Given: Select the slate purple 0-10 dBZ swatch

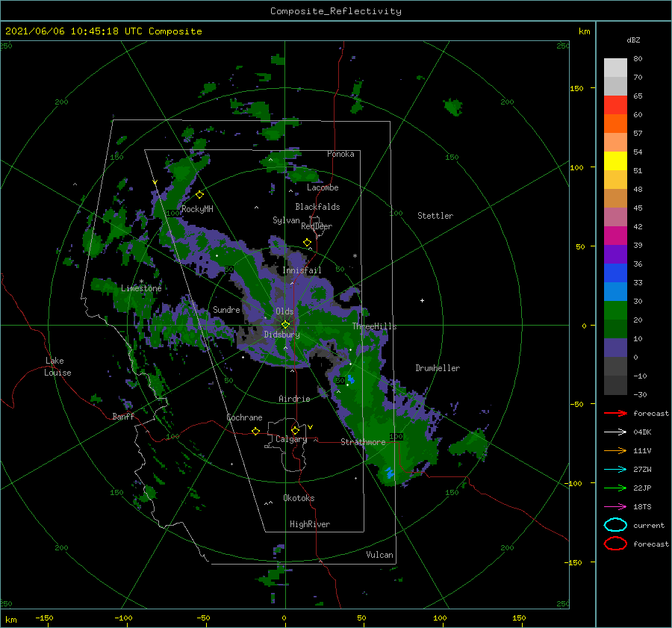Looking at the screenshot, I should click(615, 348).
